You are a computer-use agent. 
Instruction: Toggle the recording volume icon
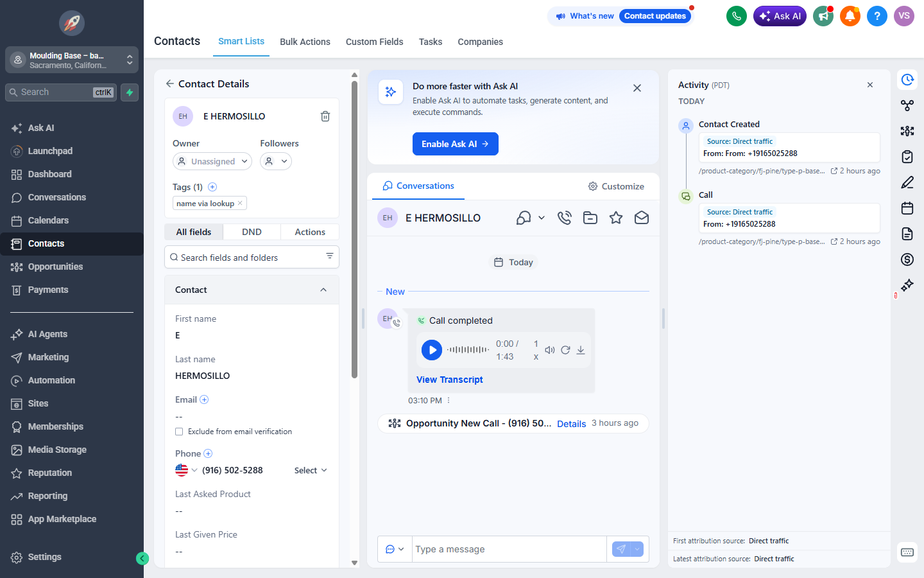pyautogui.click(x=550, y=350)
